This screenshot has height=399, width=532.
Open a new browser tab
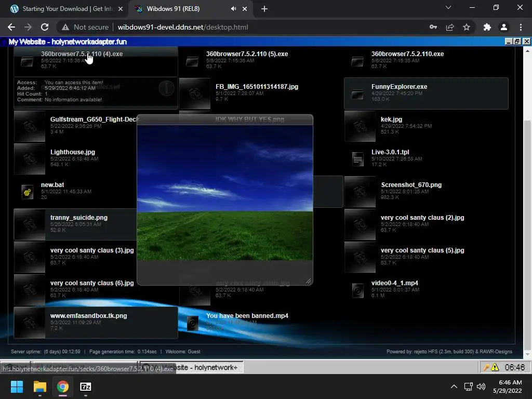click(x=264, y=9)
